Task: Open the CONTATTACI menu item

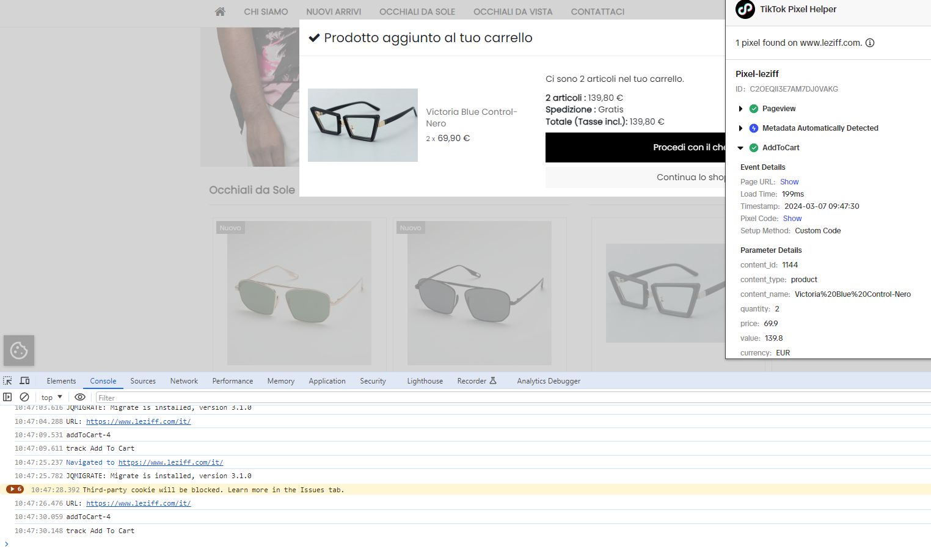Action: click(x=597, y=12)
